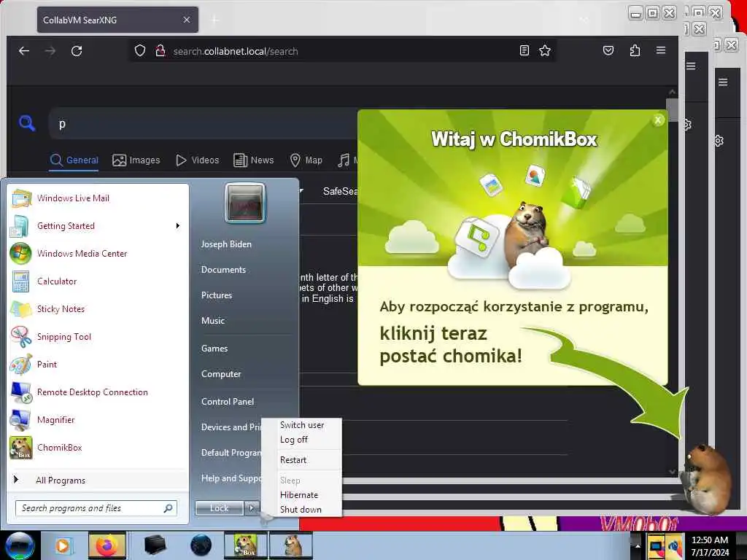This screenshot has width=747, height=560.
Task: Choose Hibernate from the power menu
Action: tap(299, 495)
